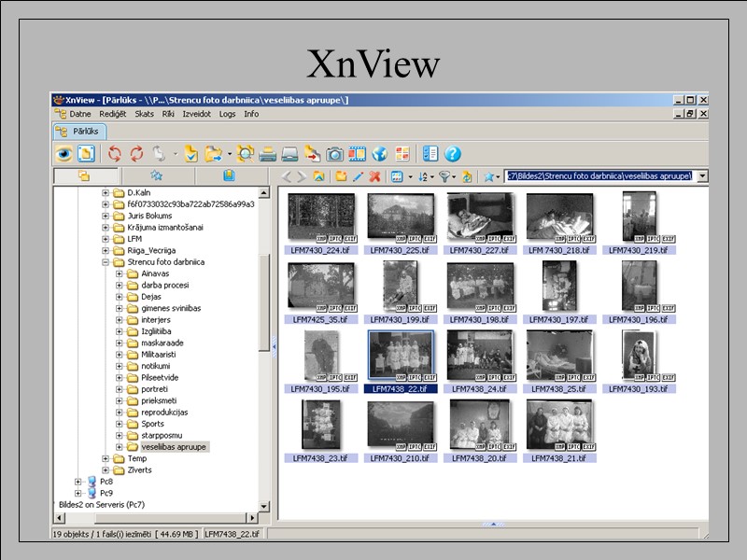Open the Datne menu

(x=79, y=114)
